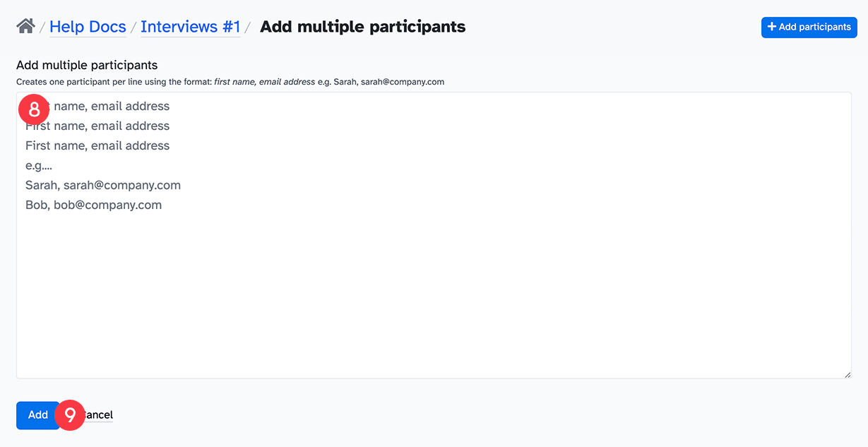Go to the home page icon
868x447 pixels.
click(25, 27)
